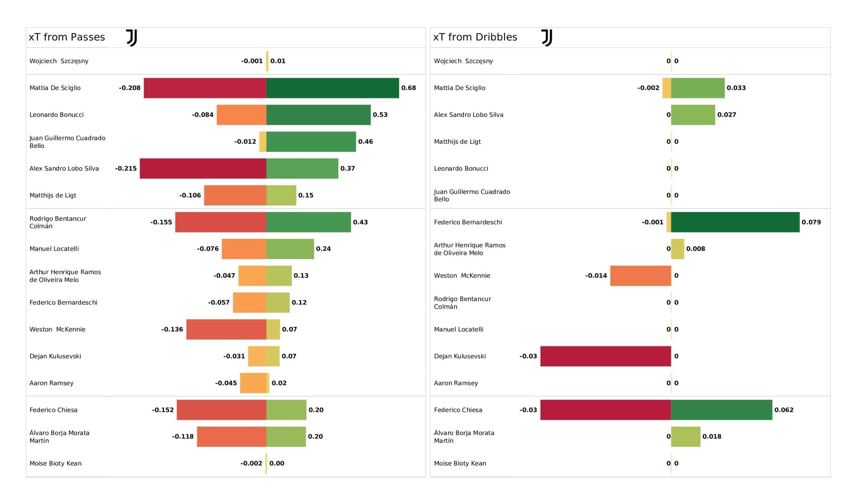This screenshot has width=859, height=504.
Task: Click Weston McKennie's orange -0.014 dribbles bar
Action: 640,276
